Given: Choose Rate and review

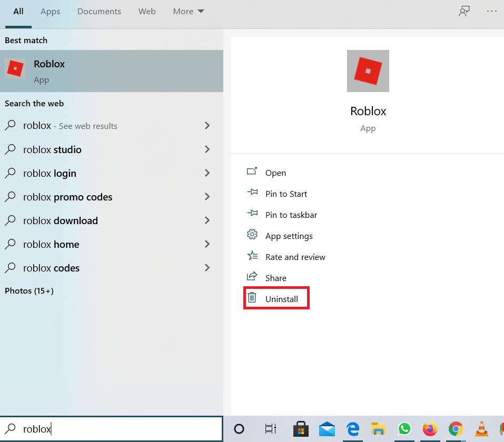Looking at the screenshot, I should pyautogui.click(x=295, y=257).
